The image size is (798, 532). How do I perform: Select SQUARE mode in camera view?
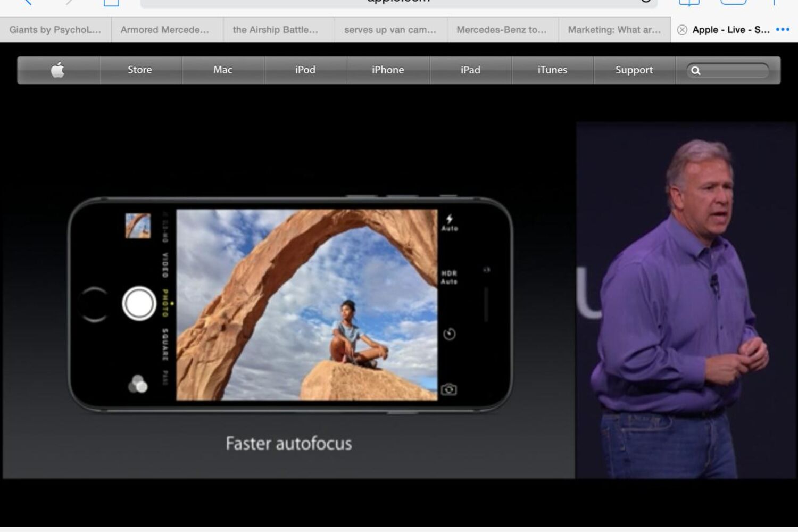[165, 345]
